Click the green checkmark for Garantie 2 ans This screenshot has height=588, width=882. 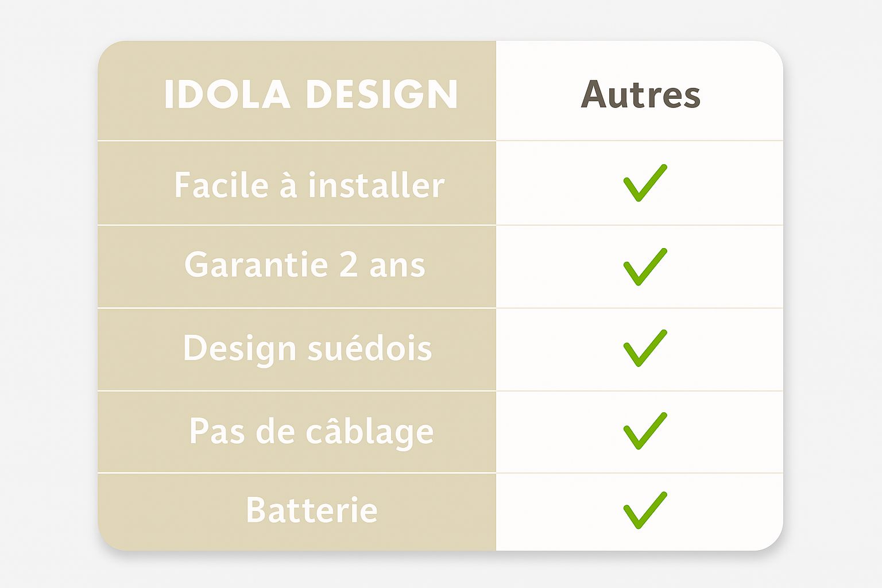click(645, 266)
